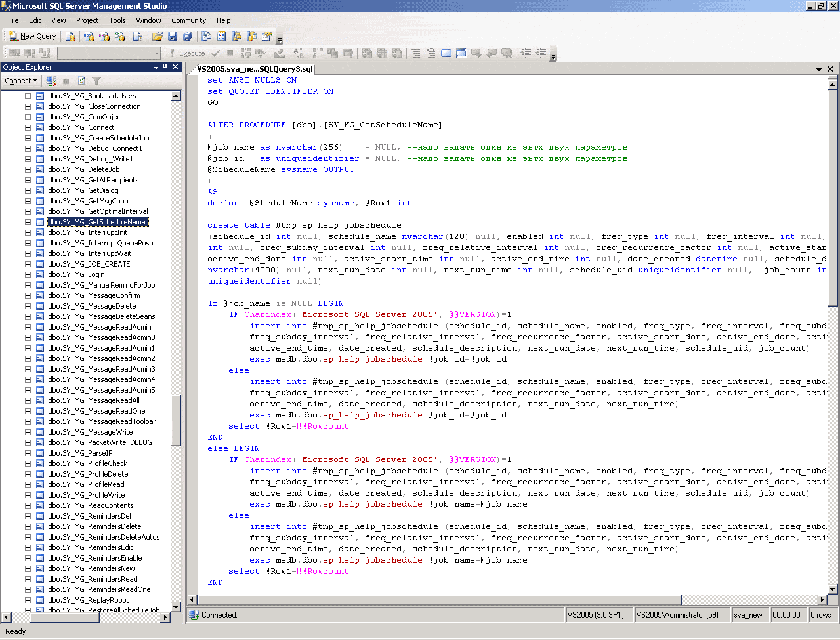Image resolution: width=840 pixels, height=640 pixels.
Task: Show Object Explorer from the standard toolbar
Action: [237, 37]
